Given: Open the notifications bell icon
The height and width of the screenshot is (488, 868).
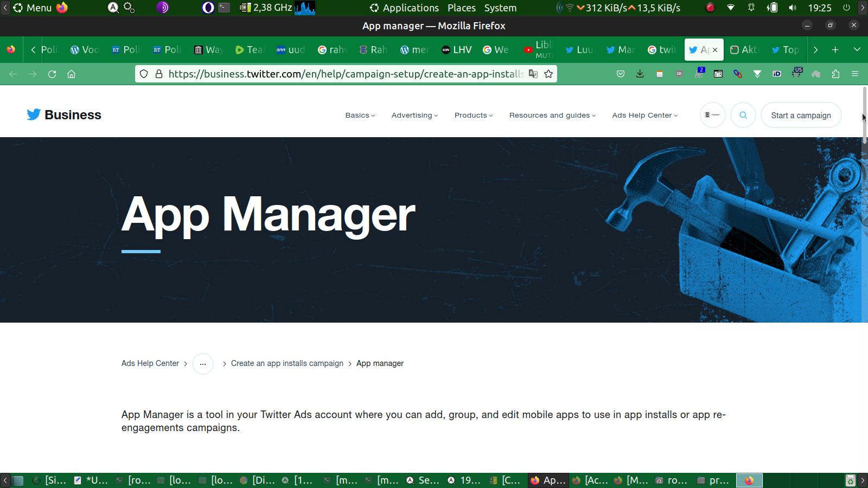Looking at the screenshot, I should point(751,8).
